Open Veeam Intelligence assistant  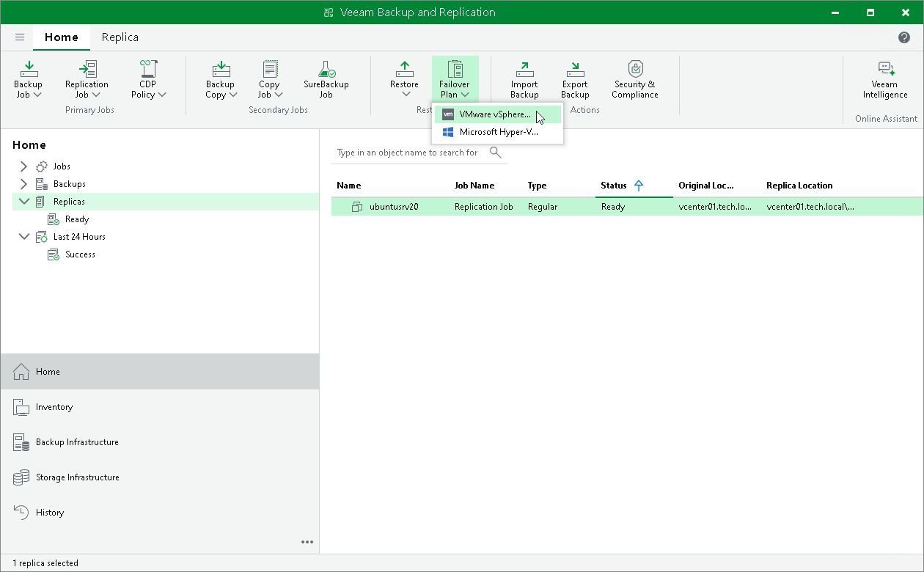pyautogui.click(x=885, y=80)
